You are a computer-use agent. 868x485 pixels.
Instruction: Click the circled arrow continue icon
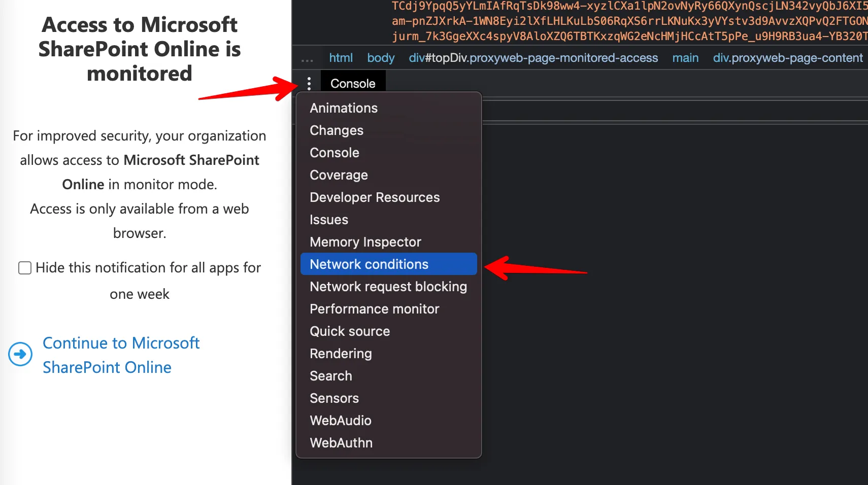point(20,354)
